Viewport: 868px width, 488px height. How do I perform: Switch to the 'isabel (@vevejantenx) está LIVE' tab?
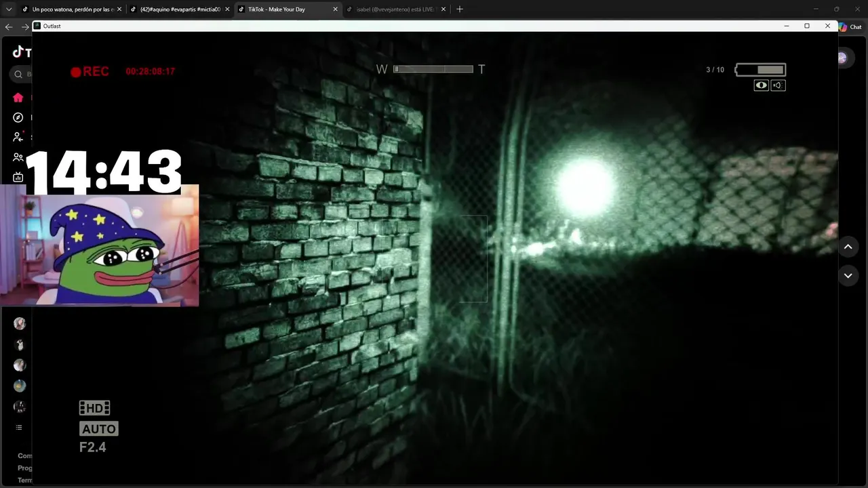(x=395, y=9)
